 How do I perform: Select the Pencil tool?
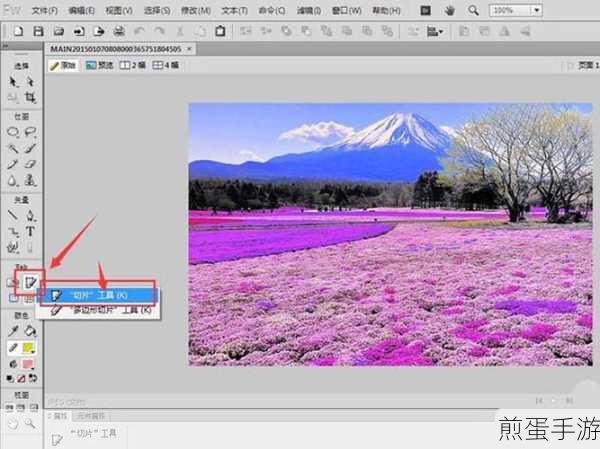click(13, 165)
